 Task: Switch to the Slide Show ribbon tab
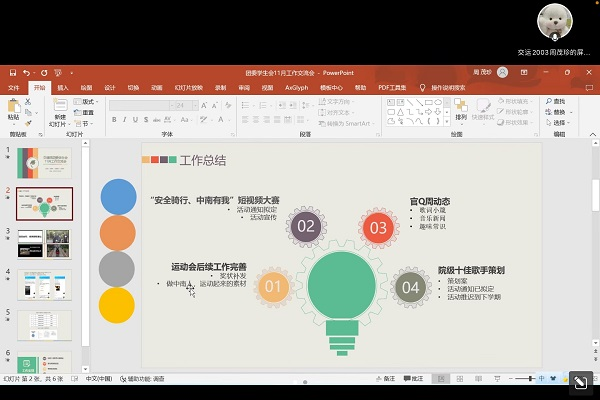[190, 87]
